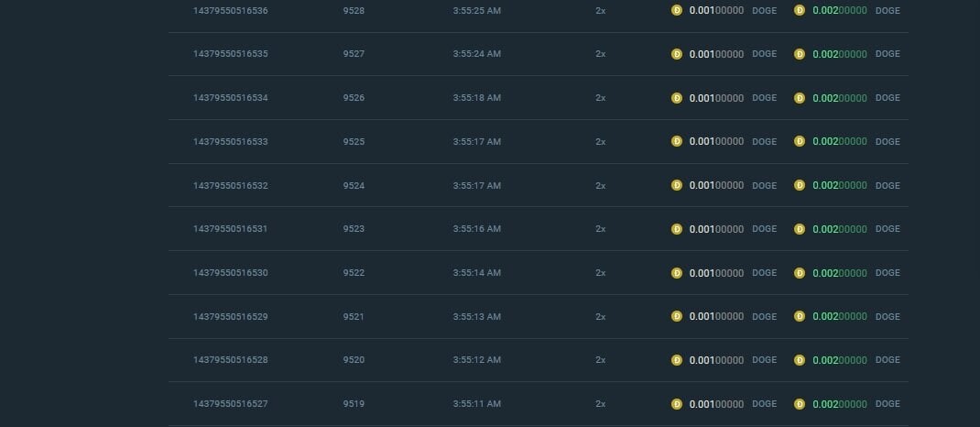The image size is (980, 427).
Task: Click payout Dogecoin icon in row 9519
Action: click(800, 404)
